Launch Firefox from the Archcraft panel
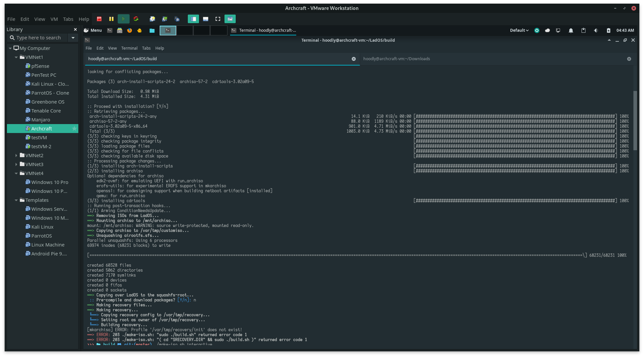644x357 pixels. coord(130,30)
